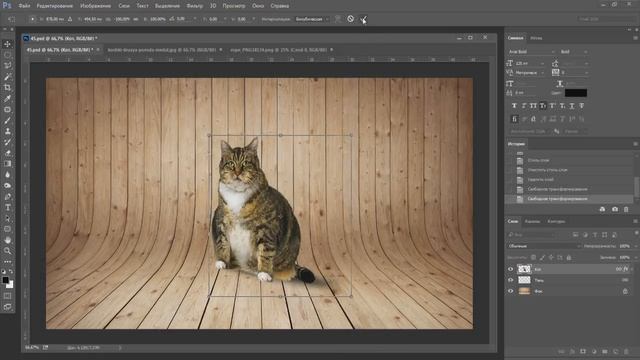Toggle all caps in Character panel

click(533, 106)
